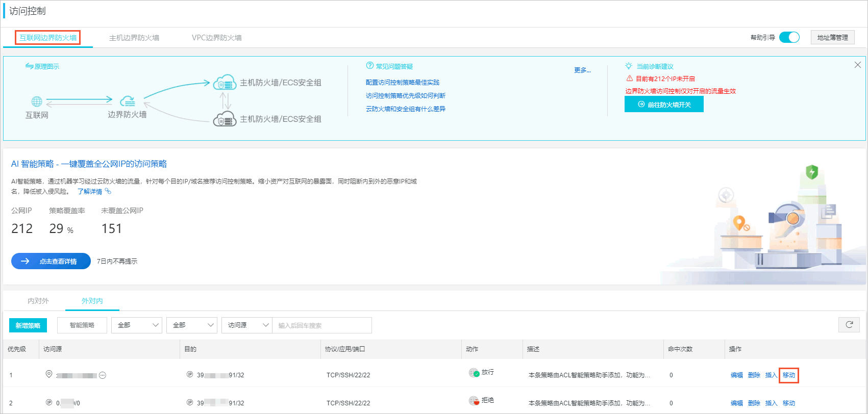Click the 命中次数 column header
Viewport: 868px width, 414px height.
click(x=680, y=349)
